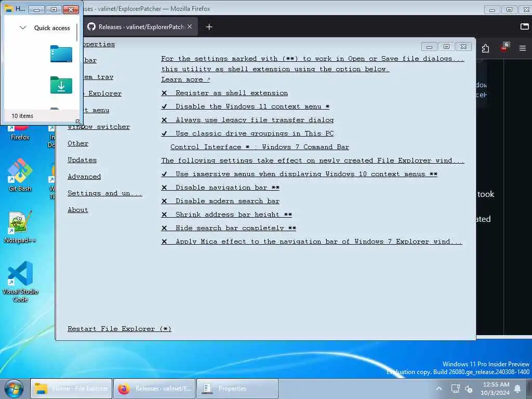Switch to Firefox Releases taskbar button
532x399 pixels.
pos(154,389)
